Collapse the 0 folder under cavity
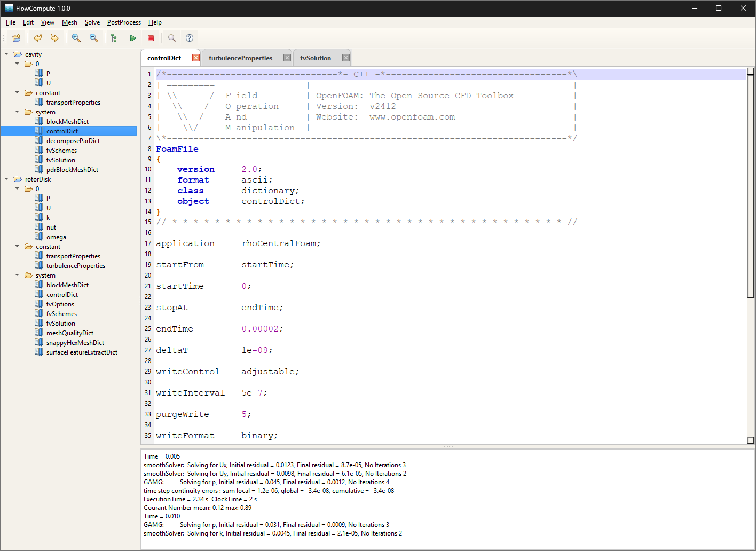756x551 pixels. coord(17,64)
